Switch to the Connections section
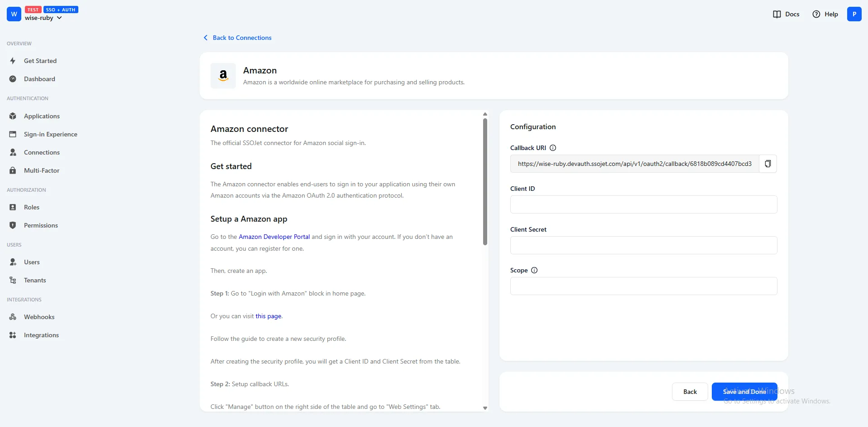Viewport: 868px width, 427px height. (x=42, y=152)
